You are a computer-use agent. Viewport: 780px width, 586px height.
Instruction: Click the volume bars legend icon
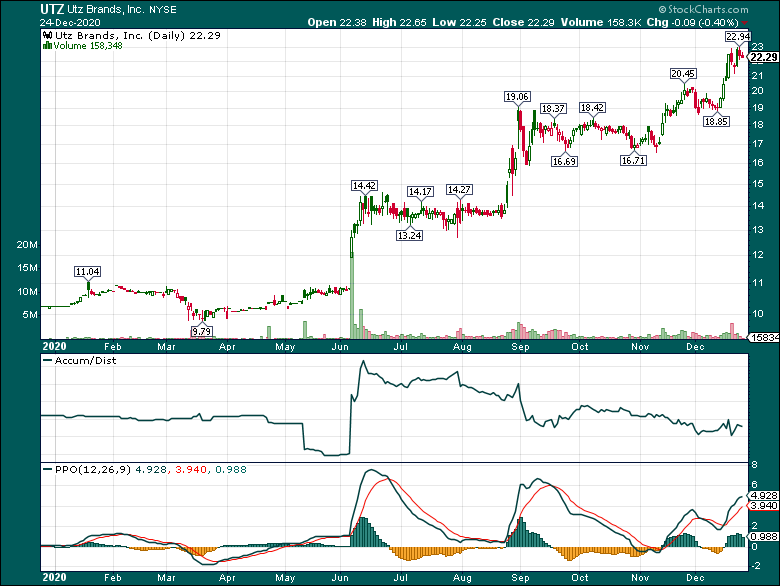[x=47, y=45]
